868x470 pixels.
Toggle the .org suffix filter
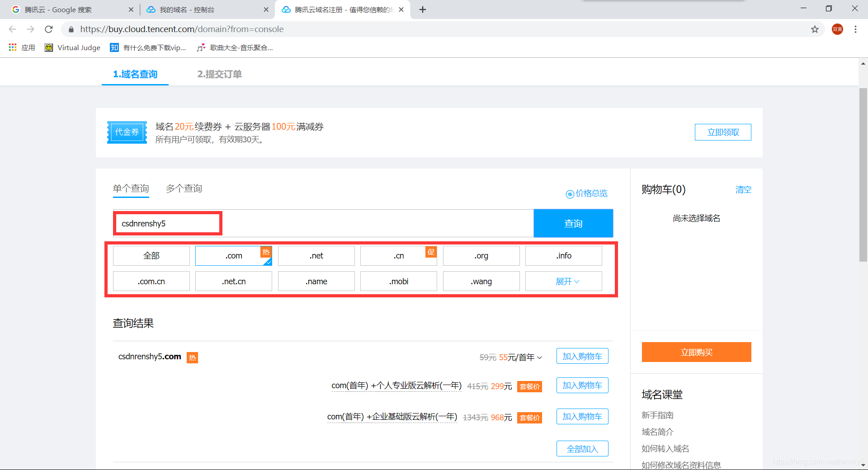coord(481,256)
